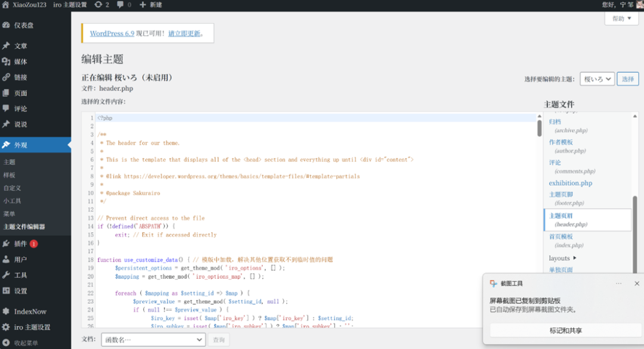Screen dimensions: 644x349
Task: Click the 标记和共享 button
Action: 565,330
